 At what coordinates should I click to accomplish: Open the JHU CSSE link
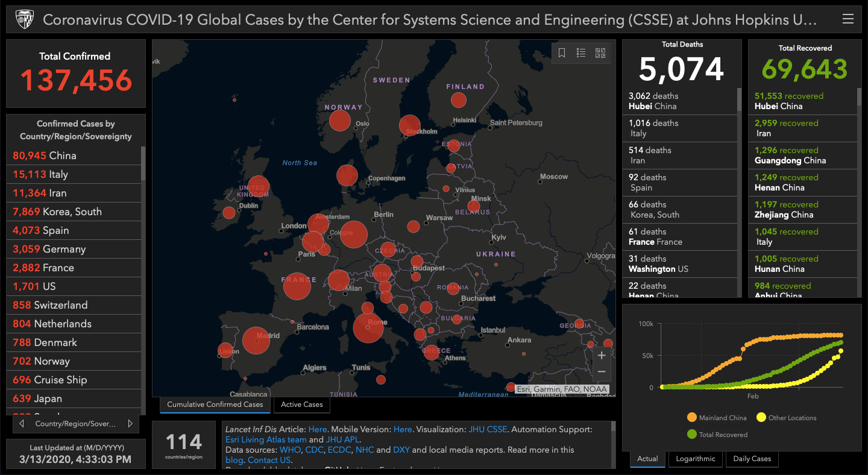coord(488,430)
